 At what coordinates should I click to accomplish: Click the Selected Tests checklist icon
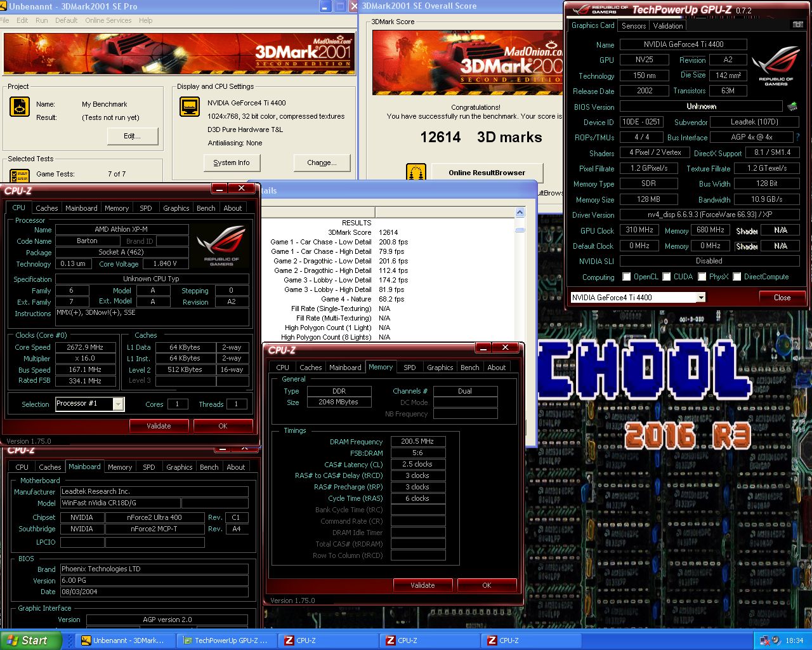pyautogui.click(x=20, y=175)
